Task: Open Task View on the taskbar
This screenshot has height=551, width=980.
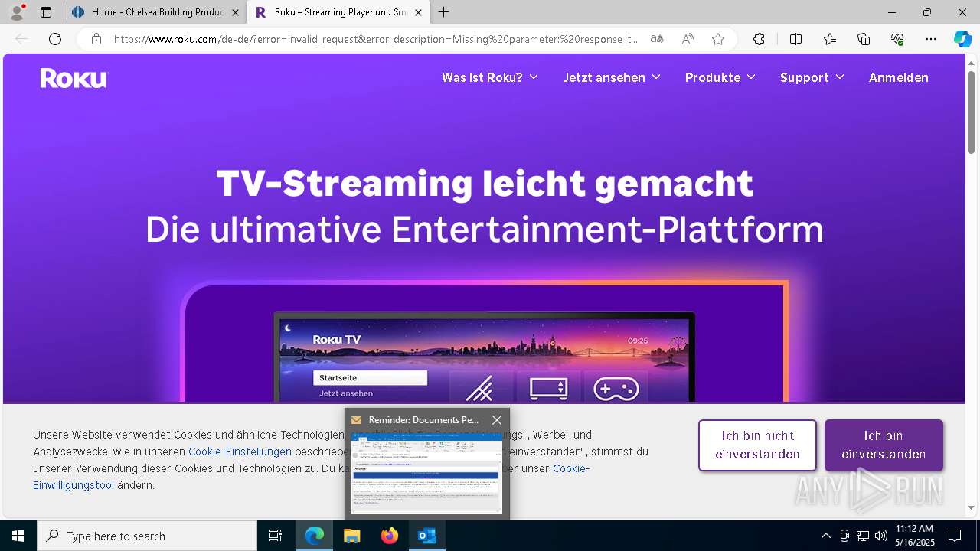Action: [276, 536]
